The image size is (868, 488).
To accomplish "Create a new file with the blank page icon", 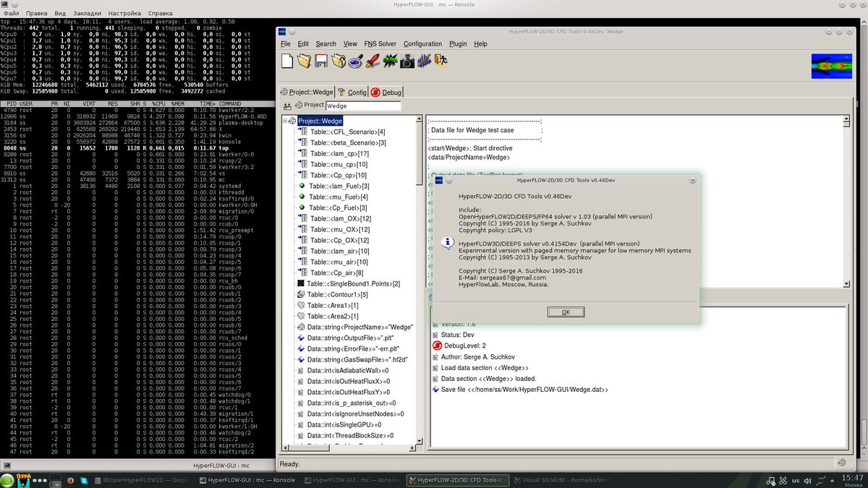I will (286, 61).
